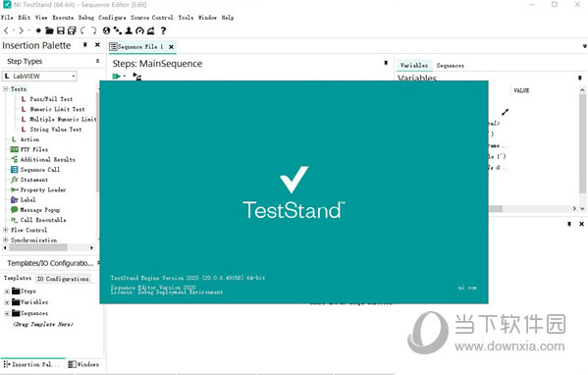Click the palette scrollbar right arrow

pyautogui.click(x=91, y=247)
